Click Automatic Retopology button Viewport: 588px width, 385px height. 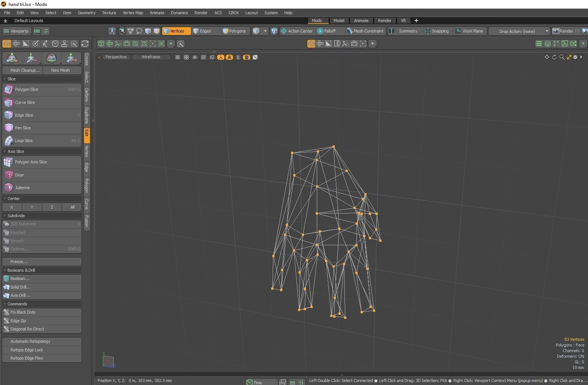pyautogui.click(x=42, y=341)
